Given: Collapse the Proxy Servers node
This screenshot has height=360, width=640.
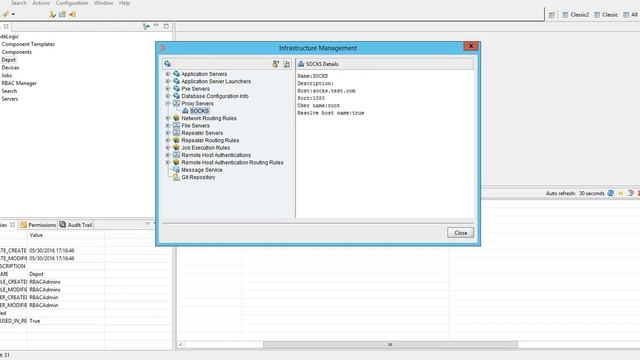Looking at the screenshot, I should coord(168,104).
